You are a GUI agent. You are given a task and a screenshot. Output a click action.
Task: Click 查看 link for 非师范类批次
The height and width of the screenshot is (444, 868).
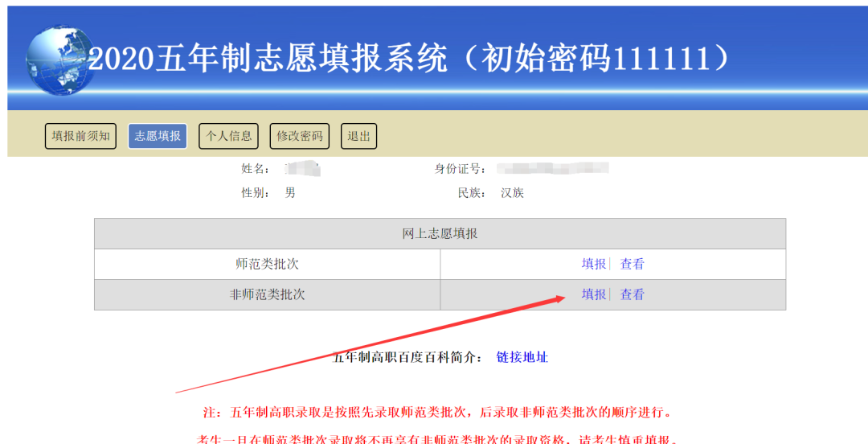tap(633, 294)
